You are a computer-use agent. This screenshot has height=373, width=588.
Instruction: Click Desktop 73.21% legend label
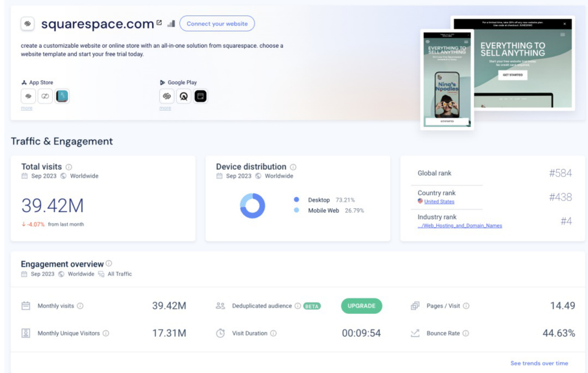[x=331, y=200]
